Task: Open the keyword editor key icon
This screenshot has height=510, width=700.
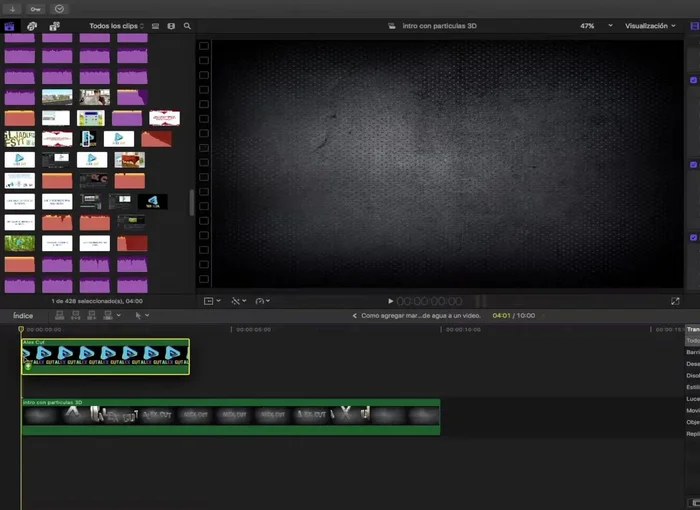Action: point(35,8)
